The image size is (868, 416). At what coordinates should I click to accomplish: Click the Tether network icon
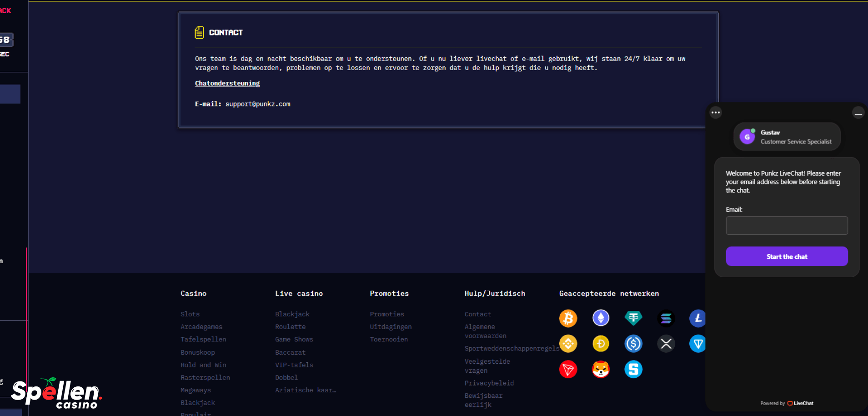[633, 318]
